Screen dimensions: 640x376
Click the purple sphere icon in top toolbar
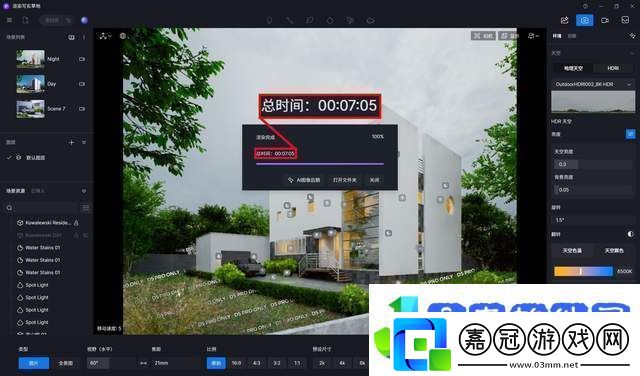pos(84,20)
